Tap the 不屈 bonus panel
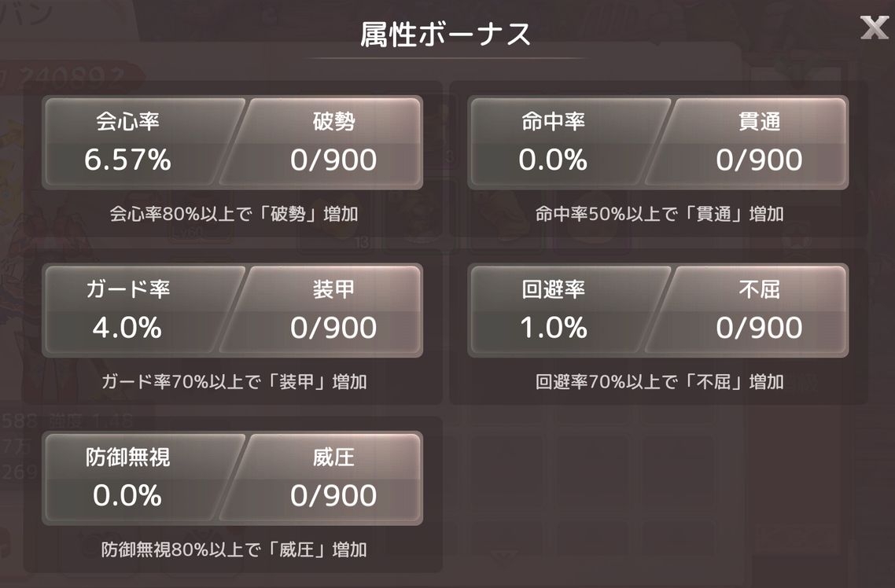Viewport: 895px width, 588px height. click(759, 310)
